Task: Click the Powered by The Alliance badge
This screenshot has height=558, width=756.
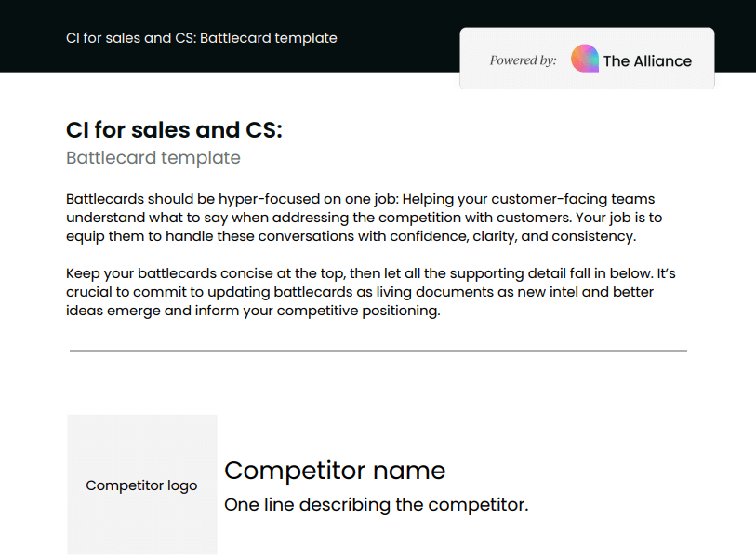Action: [x=587, y=59]
